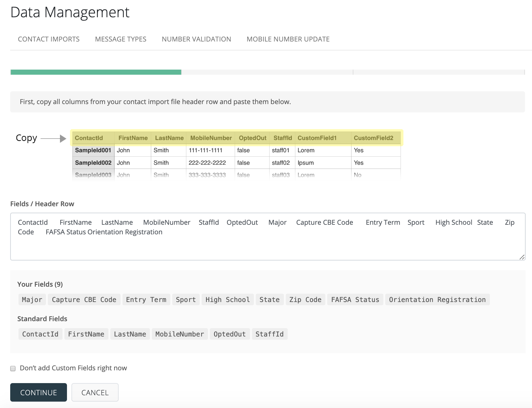This screenshot has width=532, height=408.
Task: Click the Cancel button
Action: 95,392
